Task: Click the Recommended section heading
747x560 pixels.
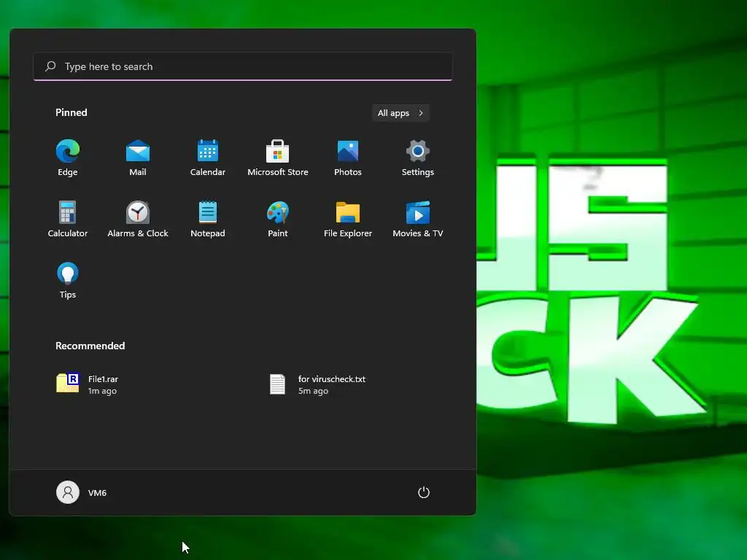Action: click(90, 346)
